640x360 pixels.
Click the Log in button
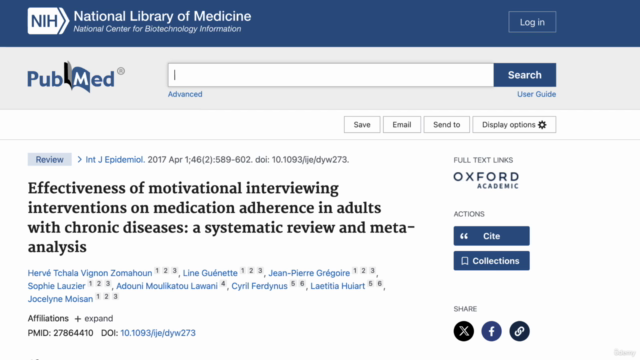click(x=532, y=22)
